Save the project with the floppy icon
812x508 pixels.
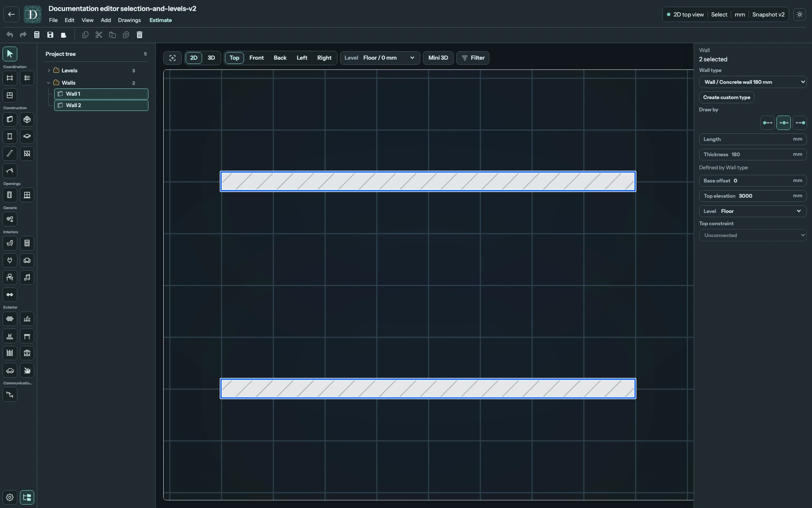tap(50, 35)
